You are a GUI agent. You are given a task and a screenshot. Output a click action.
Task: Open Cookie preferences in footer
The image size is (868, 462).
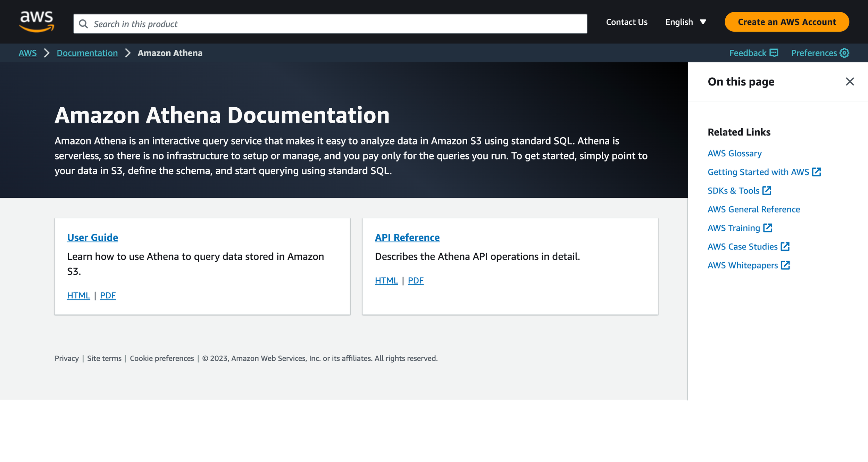(x=162, y=358)
